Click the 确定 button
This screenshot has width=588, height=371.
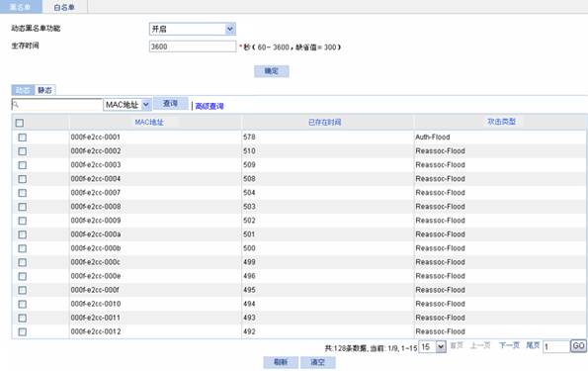pos(272,71)
